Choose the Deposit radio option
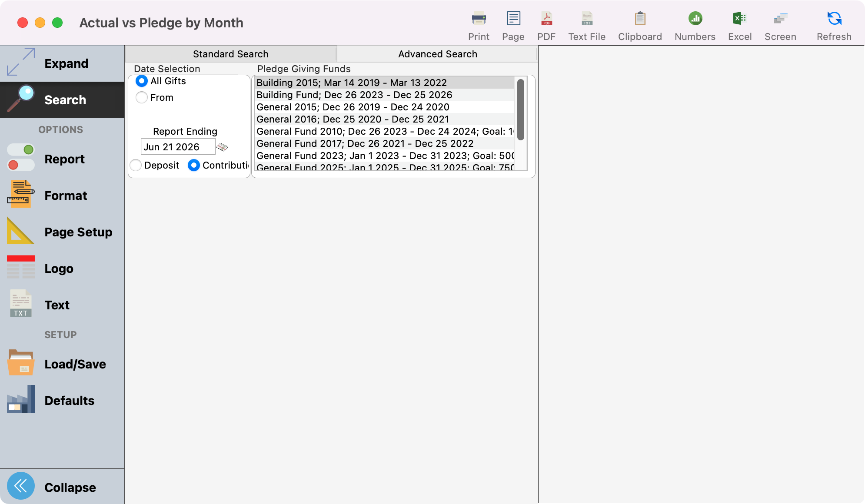Image resolution: width=865 pixels, height=504 pixels. click(136, 165)
